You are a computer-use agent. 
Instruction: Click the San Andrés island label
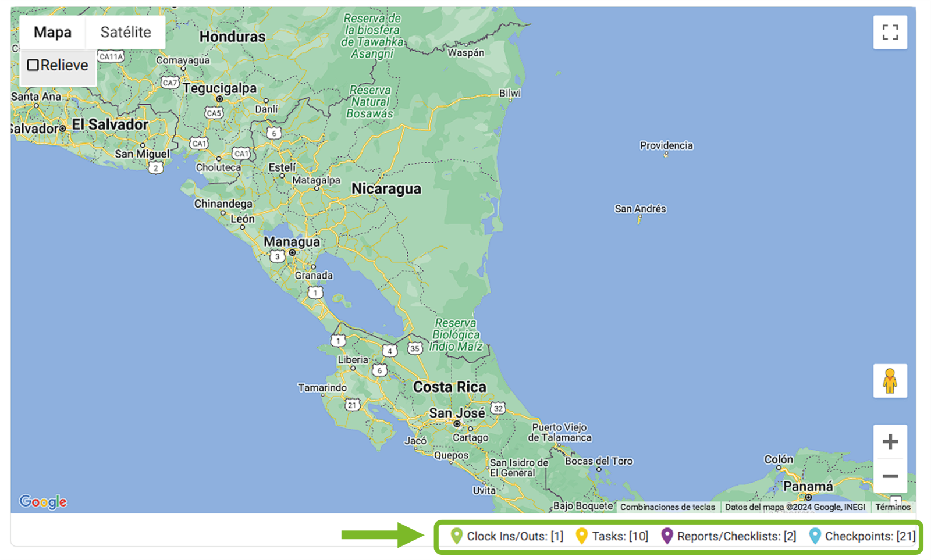tap(640, 209)
